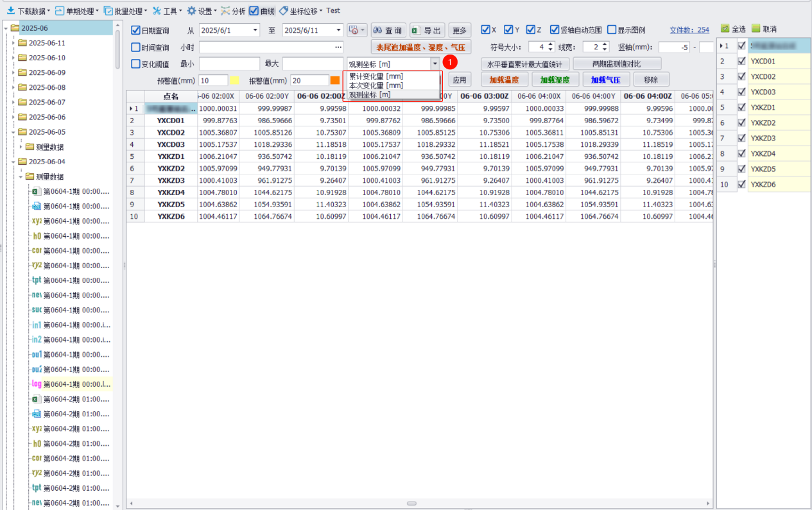
Task: Open the 批量处理 menu
Action: click(x=125, y=11)
